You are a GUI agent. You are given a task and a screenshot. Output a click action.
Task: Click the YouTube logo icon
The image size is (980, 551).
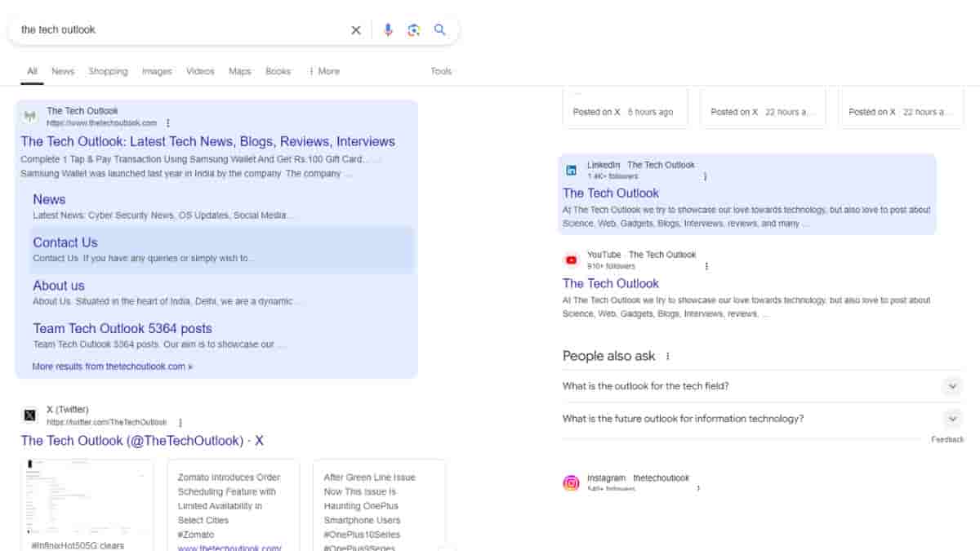572,260
